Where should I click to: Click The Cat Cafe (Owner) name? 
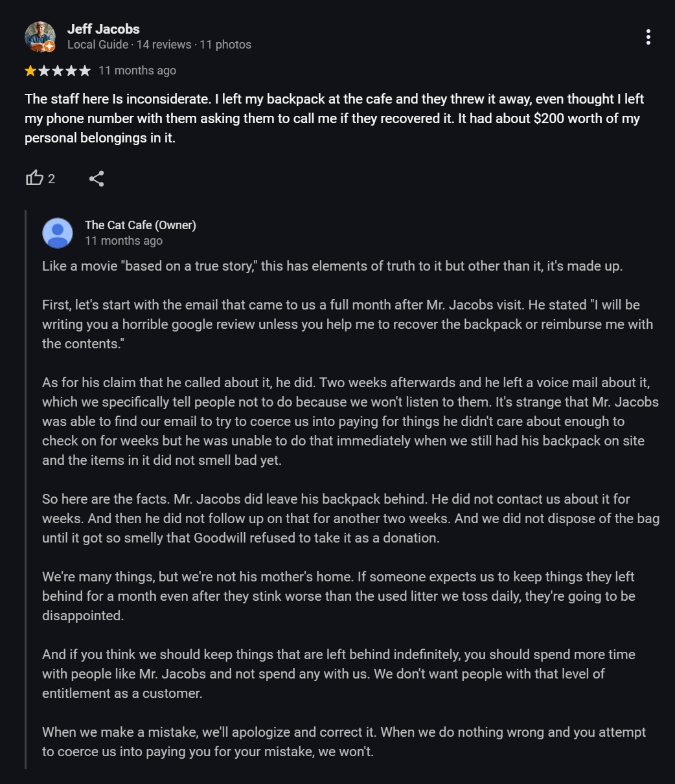click(x=140, y=225)
